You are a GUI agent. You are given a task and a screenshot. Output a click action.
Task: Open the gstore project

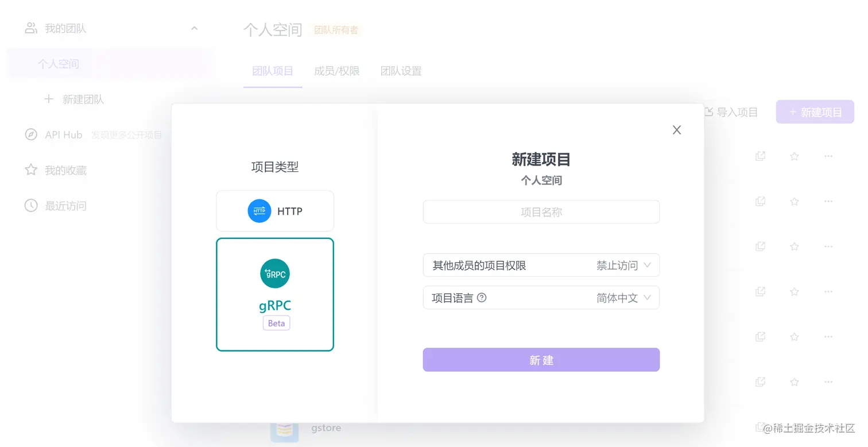point(326,428)
